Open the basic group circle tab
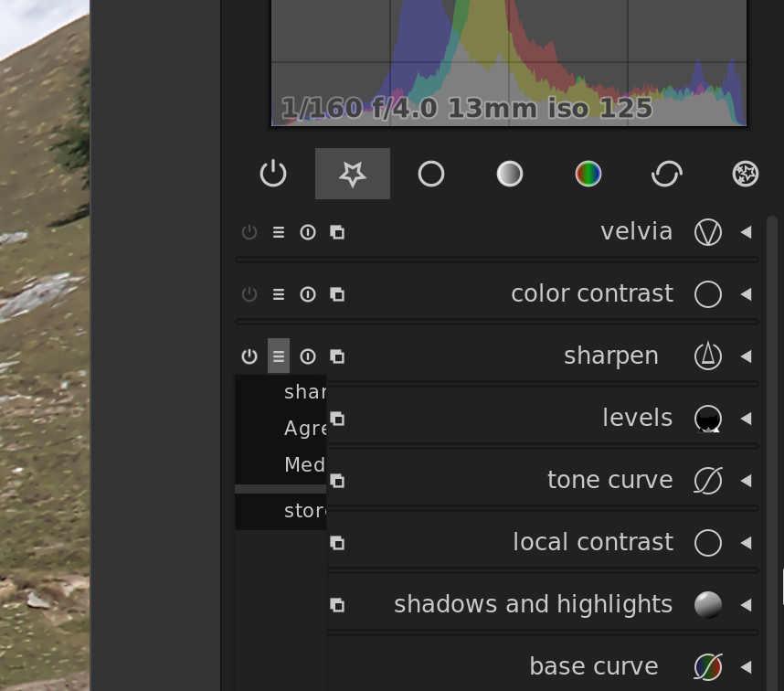 [x=431, y=174]
